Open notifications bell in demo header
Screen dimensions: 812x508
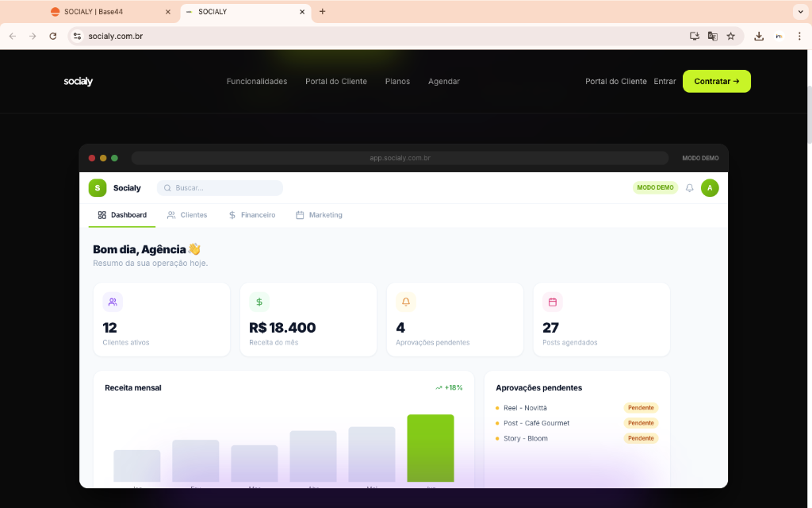point(689,187)
